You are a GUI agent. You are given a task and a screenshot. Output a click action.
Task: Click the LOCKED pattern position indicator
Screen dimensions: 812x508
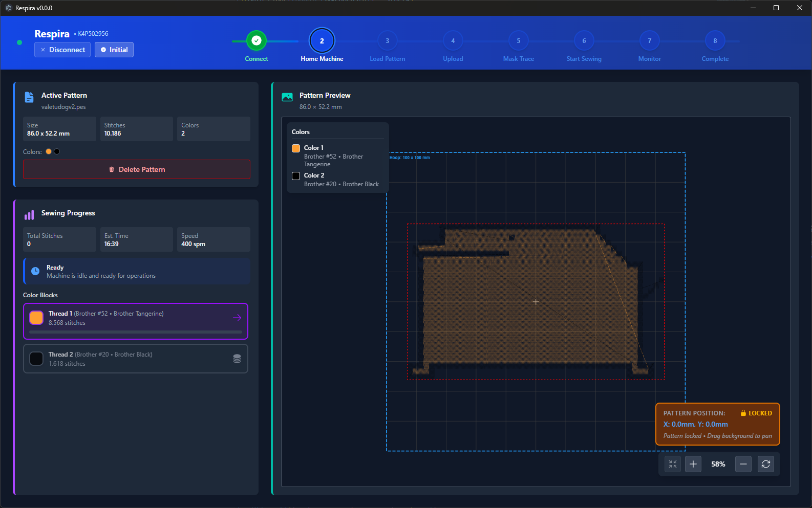pos(756,413)
